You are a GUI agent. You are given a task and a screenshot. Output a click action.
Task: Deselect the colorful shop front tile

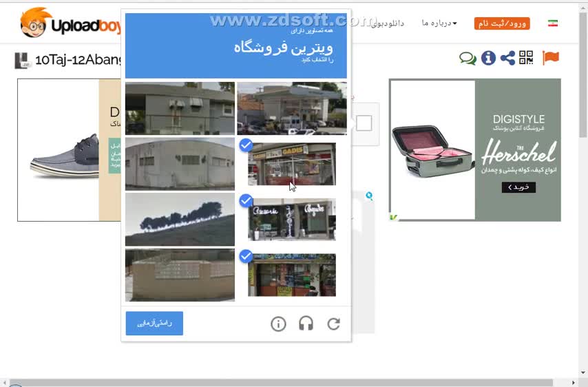click(x=292, y=275)
